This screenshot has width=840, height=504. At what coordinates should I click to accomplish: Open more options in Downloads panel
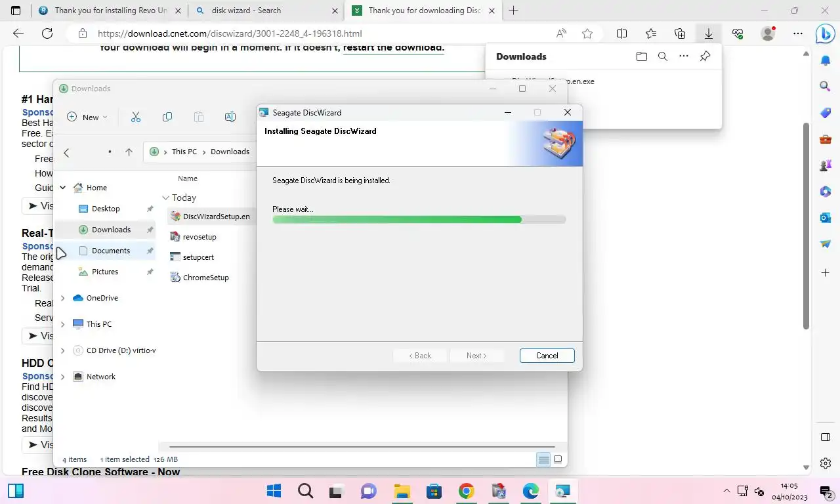(x=684, y=56)
